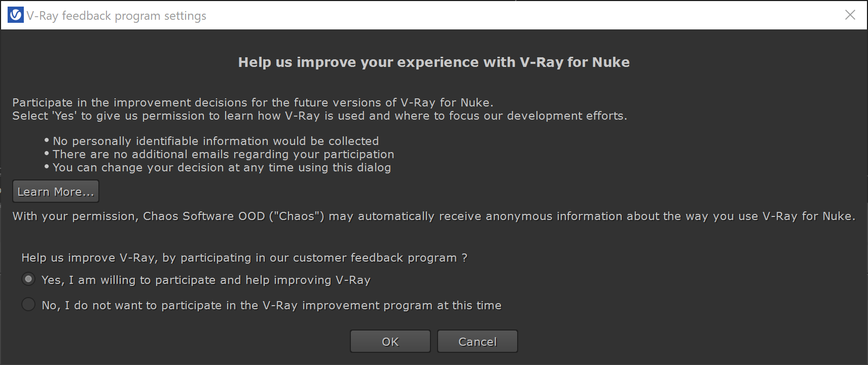Click the 'Yes, I am willing to participate' label text

click(206, 280)
